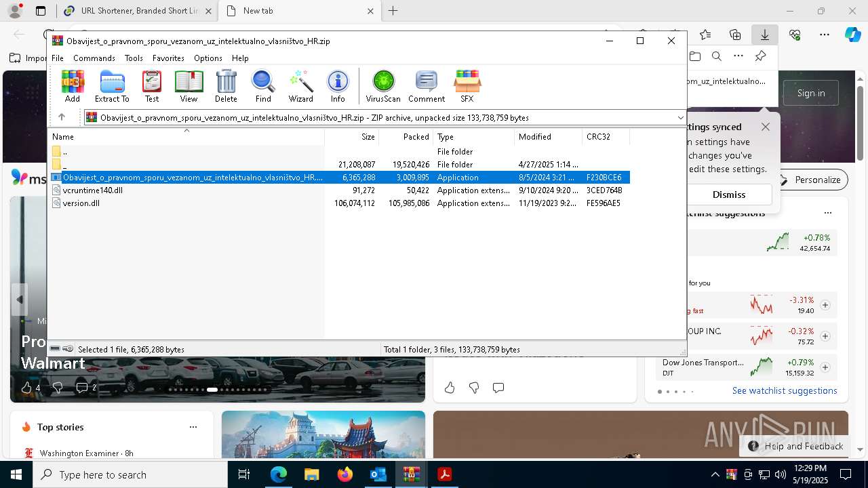Viewport: 868px width, 488px height.
Task: Select the vcruntime140.dll file row
Action: coord(340,190)
